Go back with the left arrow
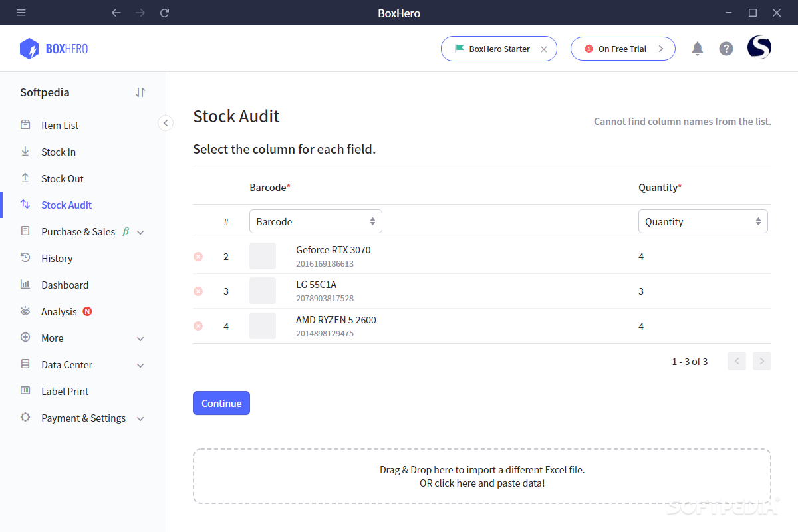 (x=116, y=13)
